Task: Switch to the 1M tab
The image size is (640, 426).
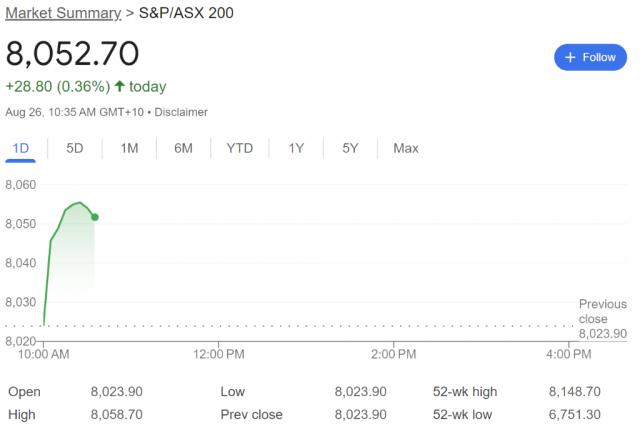Action: coord(129,149)
